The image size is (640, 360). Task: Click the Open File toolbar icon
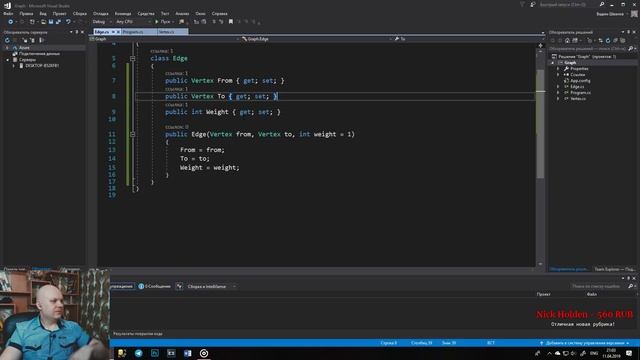click(43, 22)
